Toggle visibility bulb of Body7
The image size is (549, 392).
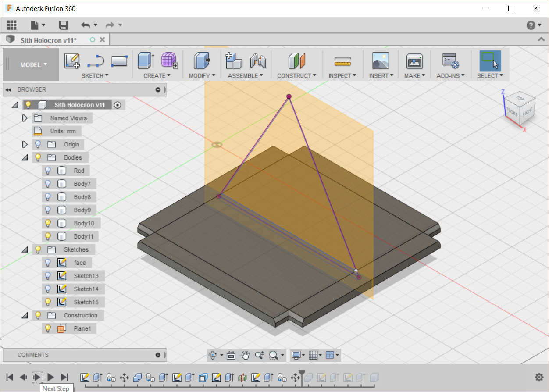48,184
